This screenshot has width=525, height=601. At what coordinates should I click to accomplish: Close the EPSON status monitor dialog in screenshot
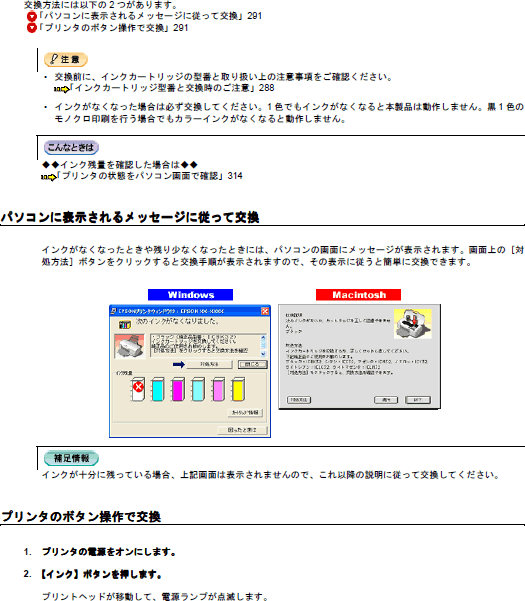click(x=265, y=311)
